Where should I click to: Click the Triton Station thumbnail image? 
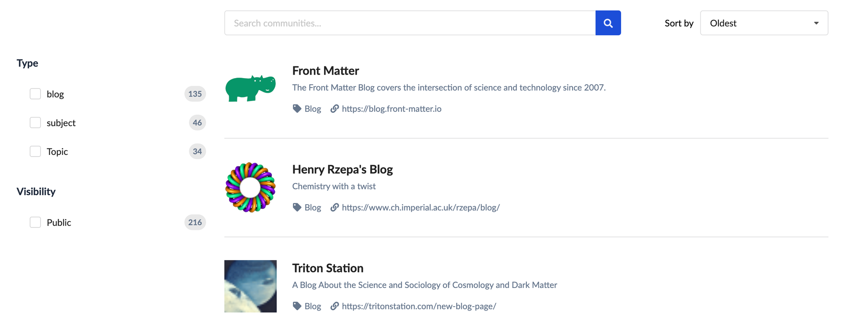pos(250,286)
